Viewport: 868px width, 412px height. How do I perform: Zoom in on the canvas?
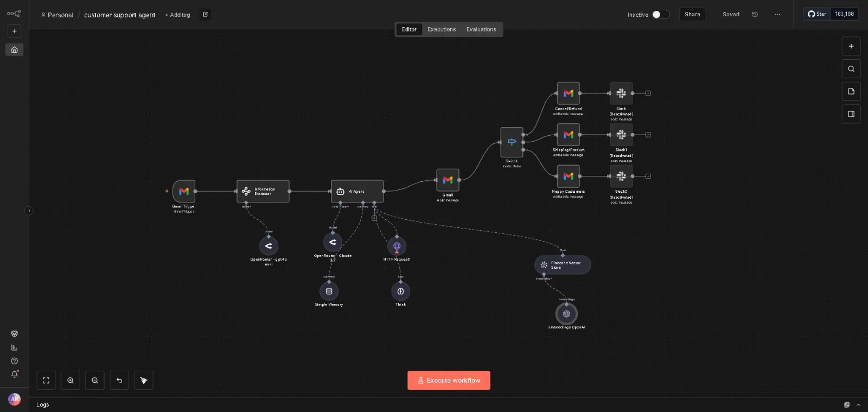[x=71, y=381]
